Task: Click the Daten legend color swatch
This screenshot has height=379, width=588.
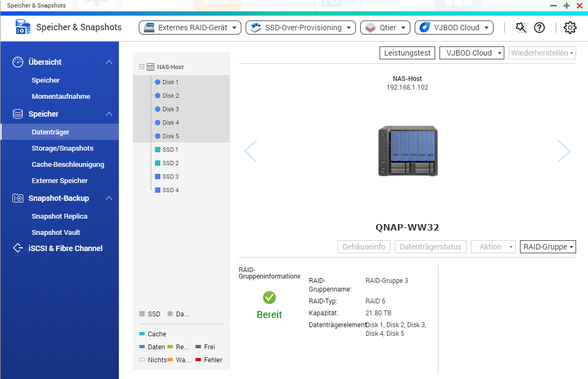Action: [142, 347]
